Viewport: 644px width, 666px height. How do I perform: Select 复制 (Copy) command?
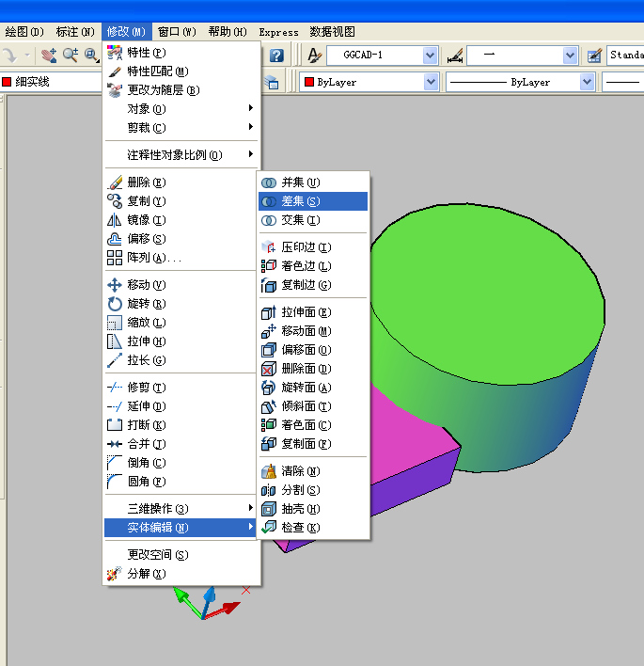point(181,201)
